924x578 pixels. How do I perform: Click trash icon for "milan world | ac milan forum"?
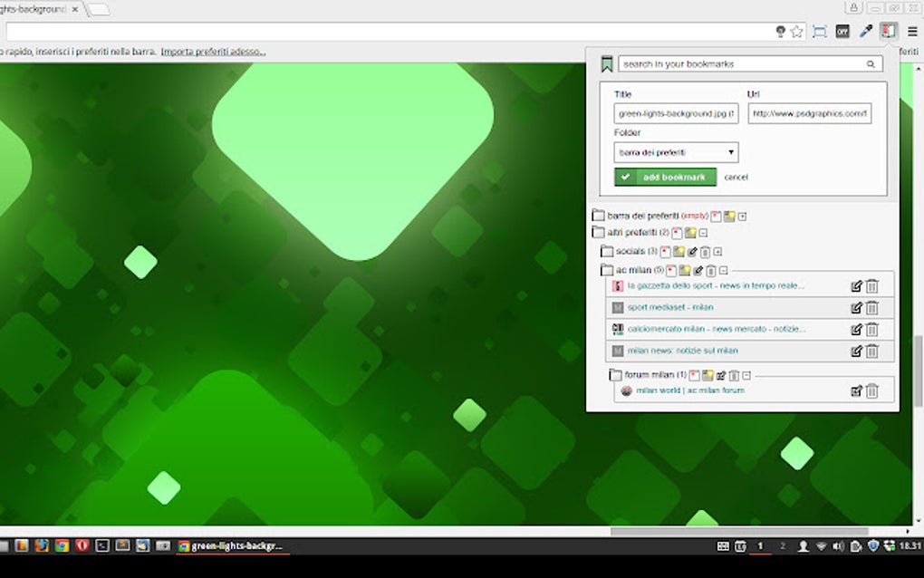[871, 390]
